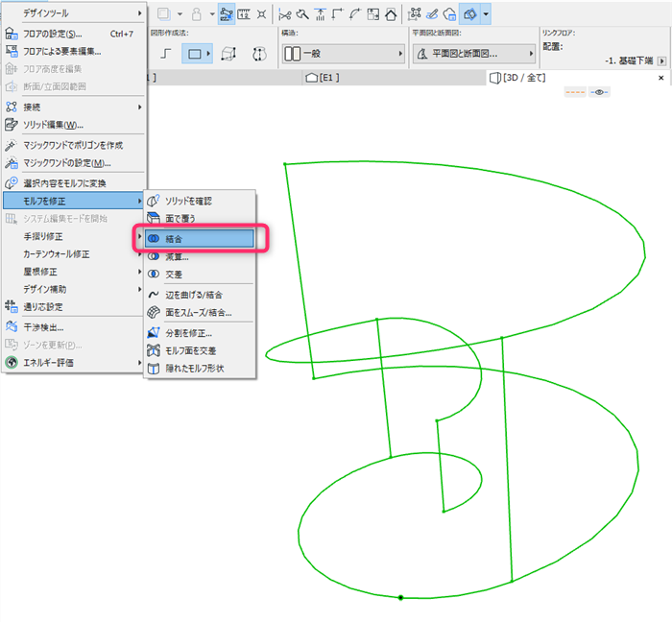Screen dimensions: 672x622
Task: Click the group elements toolbar icon
Action: coord(415,14)
